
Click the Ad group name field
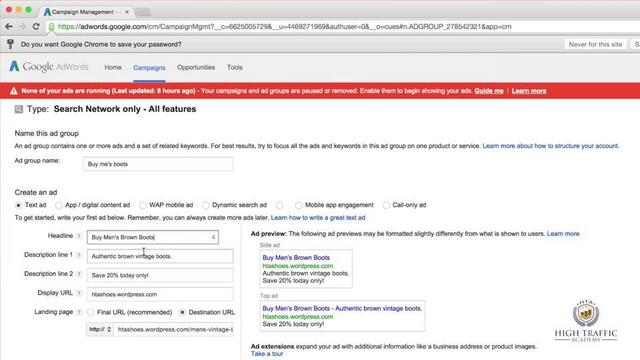pyautogui.click(x=158, y=164)
